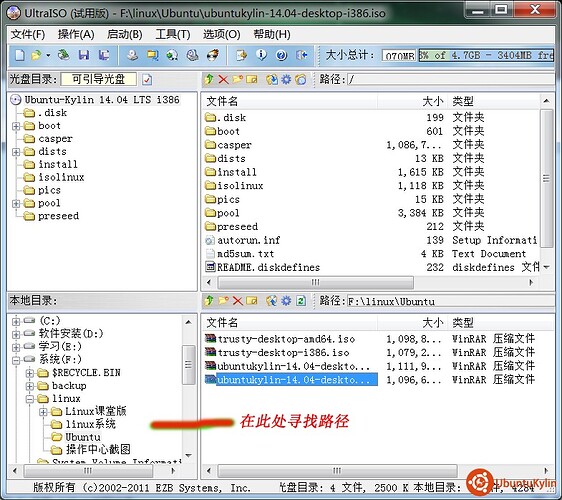Click the Open file folder icon
This screenshot has width=562, height=500.
[36, 55]
